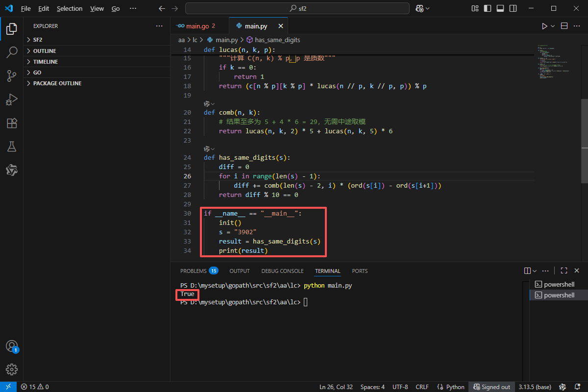588x392 pixels.
Task: Toggle the primary side bar
Action: (487, 8)
